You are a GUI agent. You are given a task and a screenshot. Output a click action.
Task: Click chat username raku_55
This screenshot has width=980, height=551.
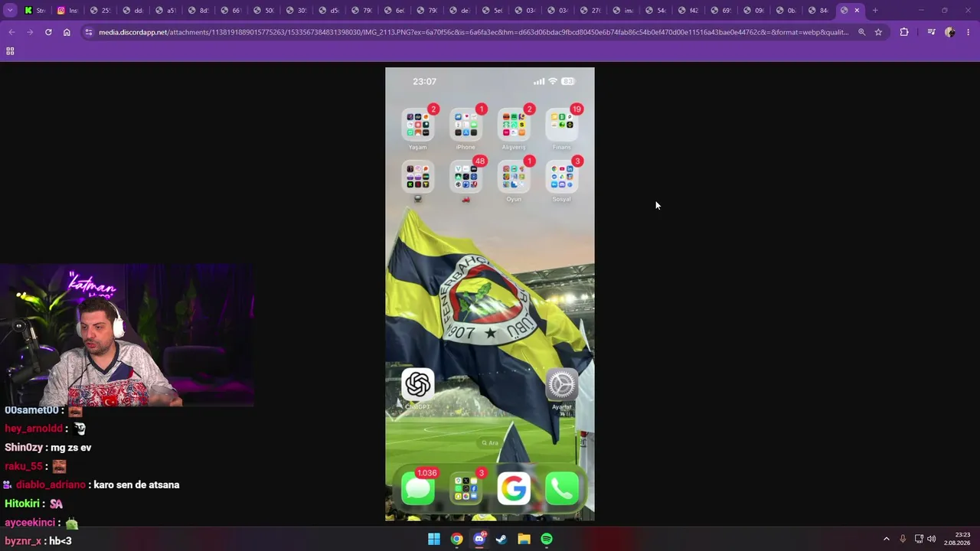[24, 466]
